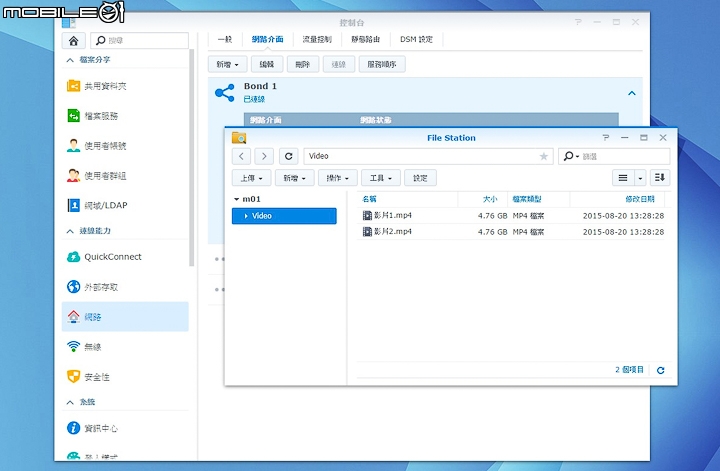Image resolution: width=720 pixels, height=471 pixels.
Task: Switch to Static Route (靜態路由) tab
Action: (x=366, y=39)
